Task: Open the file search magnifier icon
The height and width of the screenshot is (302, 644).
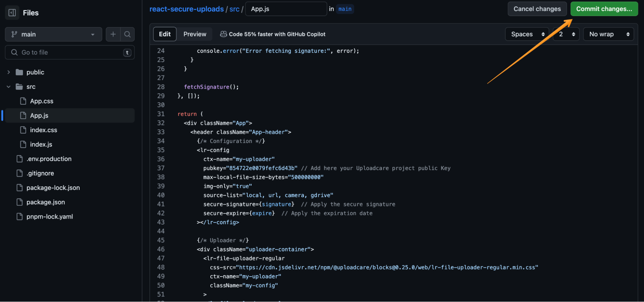Action: coord(128,34)
